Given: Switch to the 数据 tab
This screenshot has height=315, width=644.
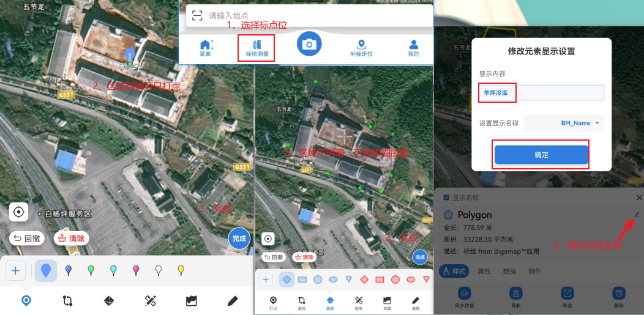Looking at the screenshot, I should pyautogui.click(x=509, y=271).
